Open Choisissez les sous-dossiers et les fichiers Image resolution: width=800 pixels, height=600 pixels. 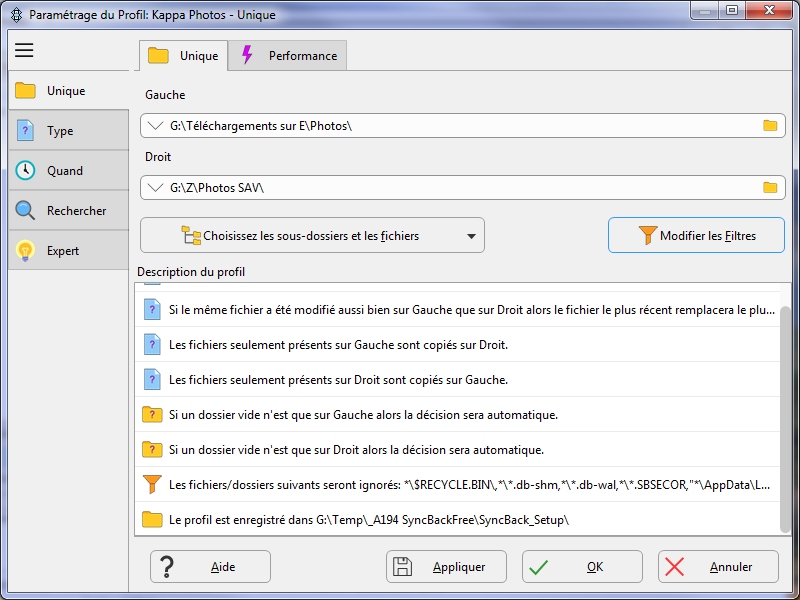pos(312,236)
